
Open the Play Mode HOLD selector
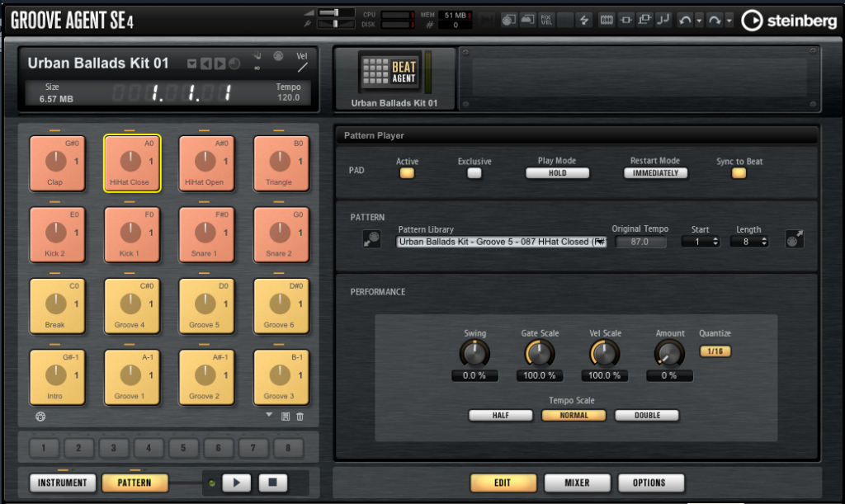point(558,173)
